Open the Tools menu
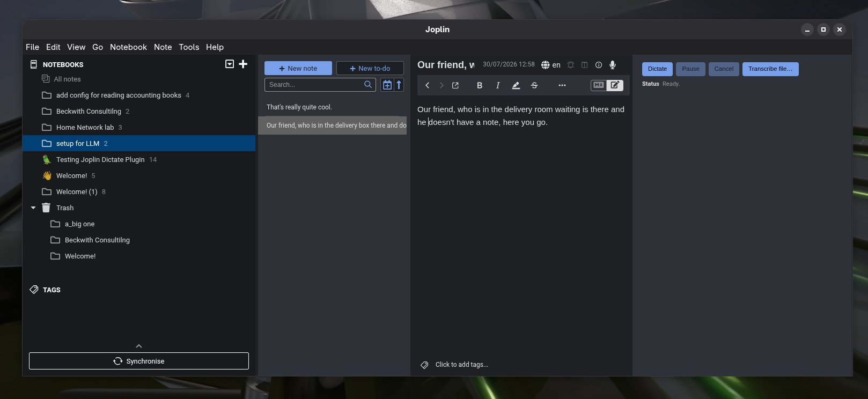Screen dimensions: 868x399 click(189, 47)
